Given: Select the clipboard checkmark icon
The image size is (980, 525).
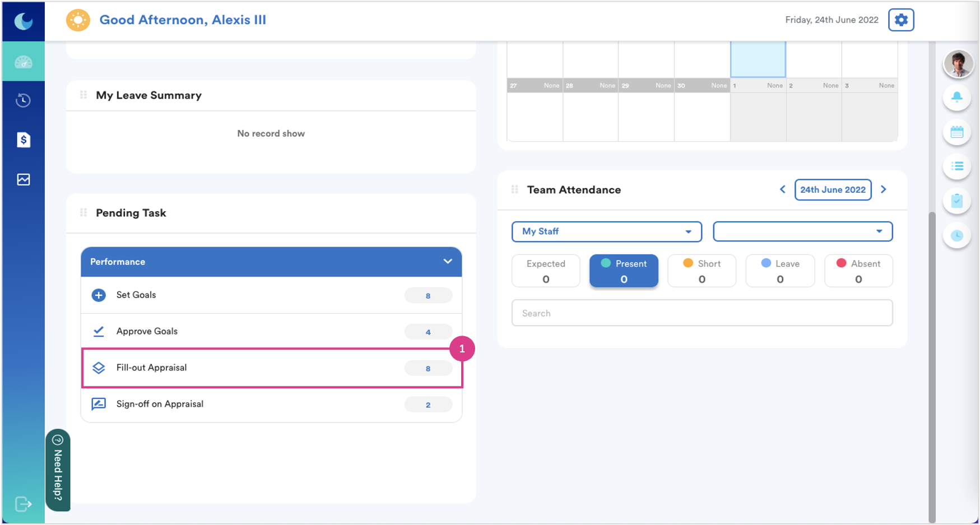Looking at the screenshot, I should coord(957,201).
